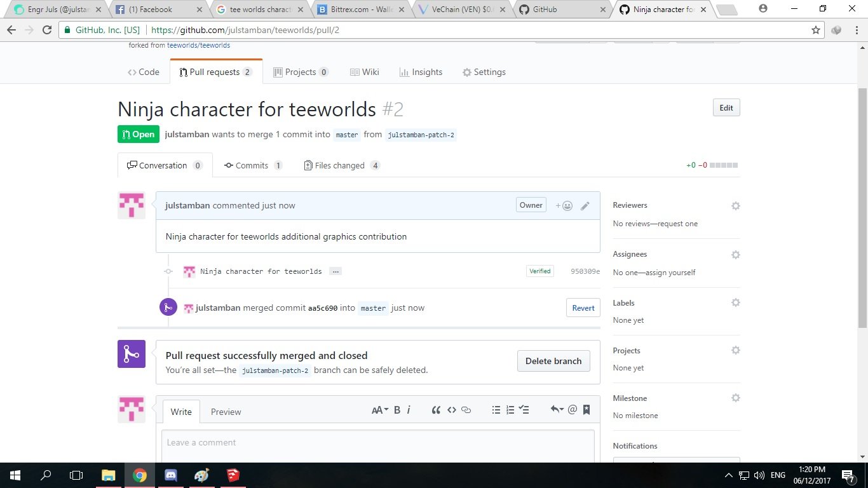Image resolution: width=868 pixels, height=488 pixels.
Task: Switch to the Preview tab of the editor
Action: pos(226,412)
